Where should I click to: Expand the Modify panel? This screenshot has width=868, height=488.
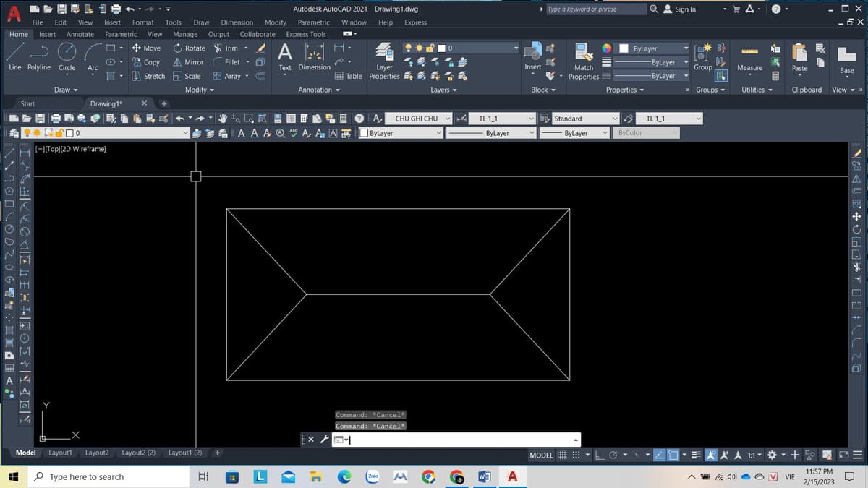(200, 90)
